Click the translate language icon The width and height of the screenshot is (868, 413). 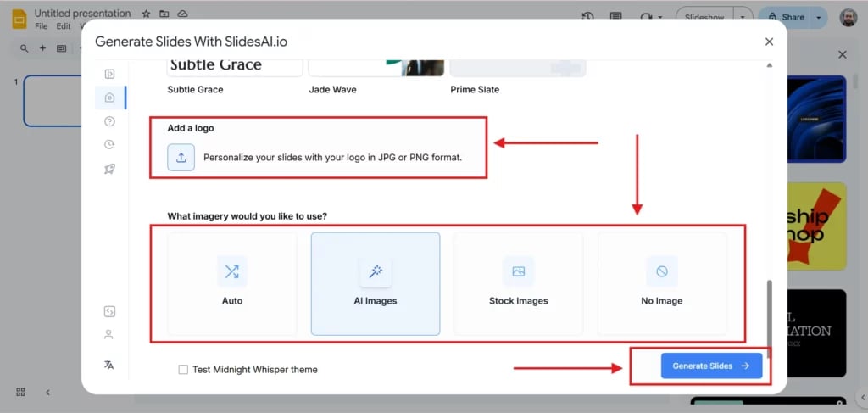point(109,365)
